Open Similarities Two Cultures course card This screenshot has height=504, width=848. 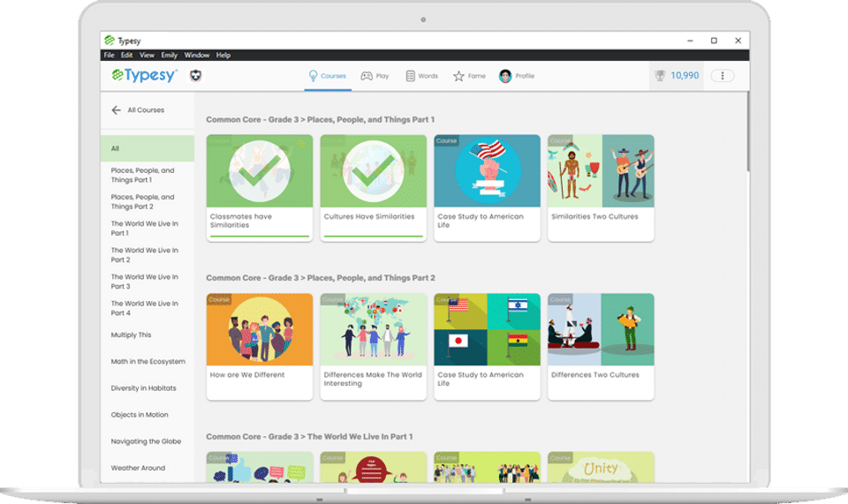[x=601, y=187]
